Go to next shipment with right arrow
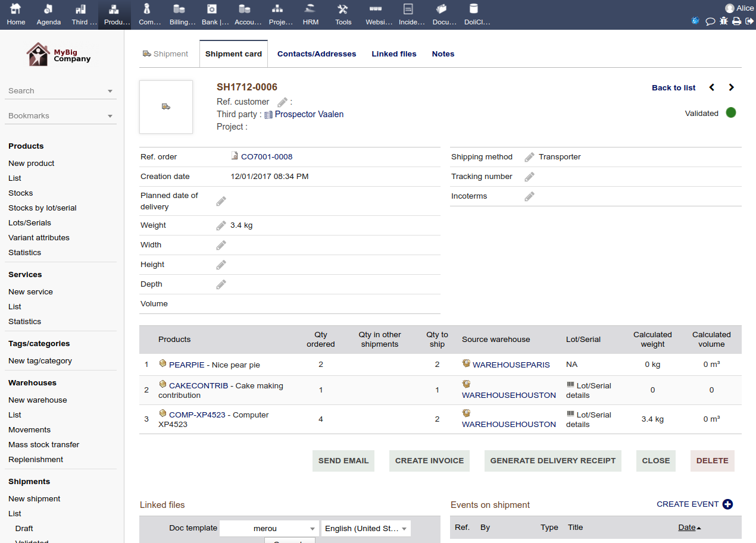The height and width of the screenshot is (543, 756). click(x=732, y=87)
